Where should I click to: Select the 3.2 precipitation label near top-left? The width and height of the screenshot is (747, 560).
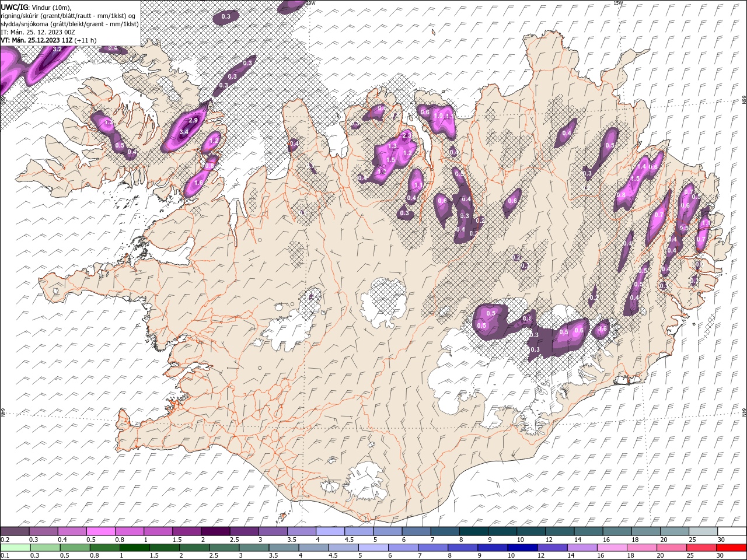(x=57, y=50)
